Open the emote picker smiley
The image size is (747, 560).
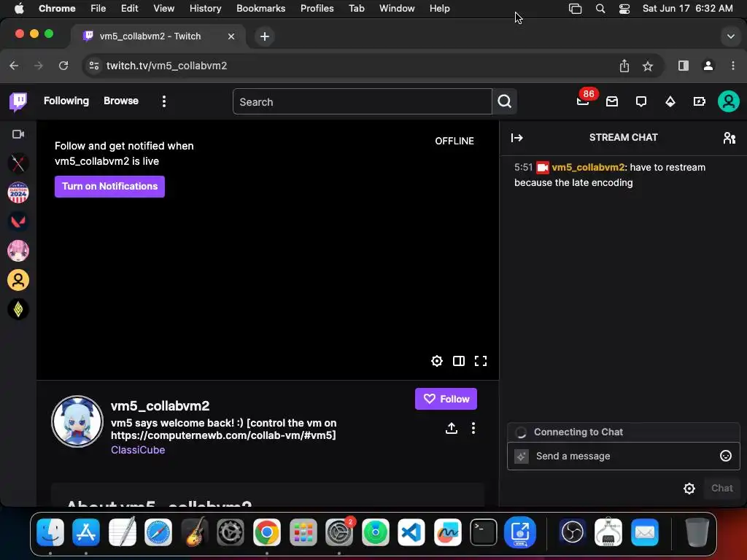pos(726,456)
